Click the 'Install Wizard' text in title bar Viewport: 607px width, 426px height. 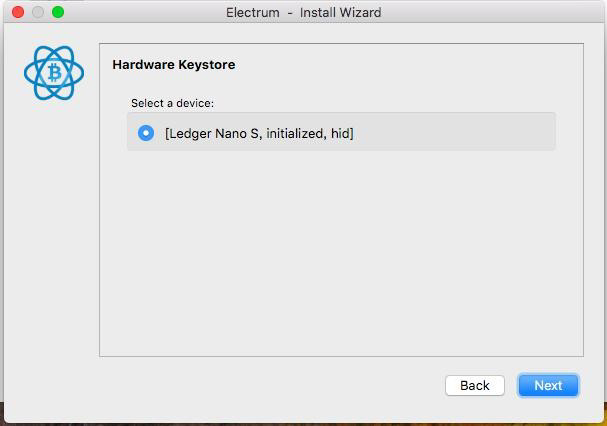click(340, 12)
